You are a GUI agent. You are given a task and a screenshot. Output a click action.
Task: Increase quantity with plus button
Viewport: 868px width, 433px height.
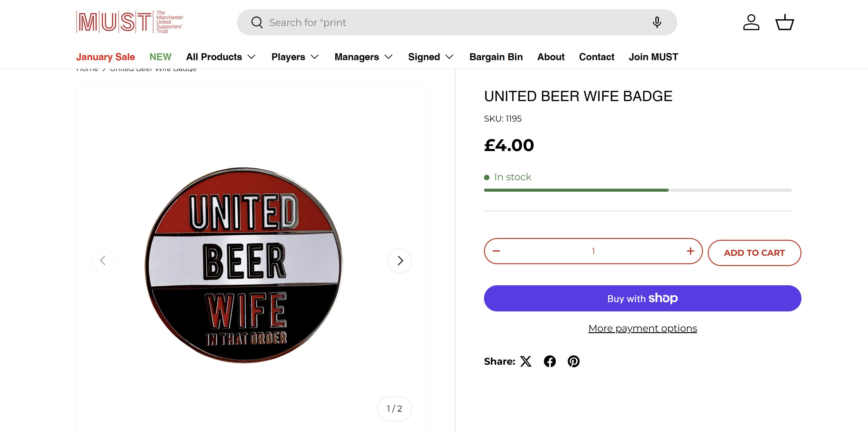point(690,251)
